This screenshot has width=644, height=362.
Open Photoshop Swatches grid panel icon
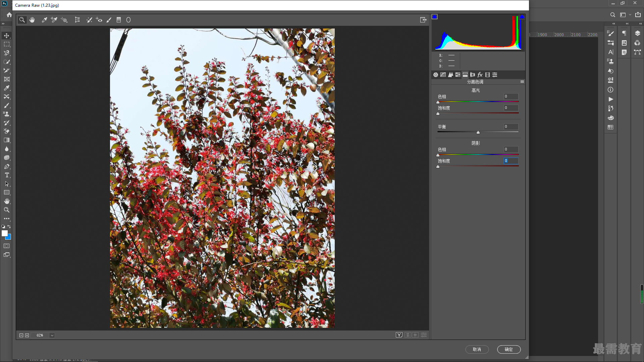click(610, 127)
